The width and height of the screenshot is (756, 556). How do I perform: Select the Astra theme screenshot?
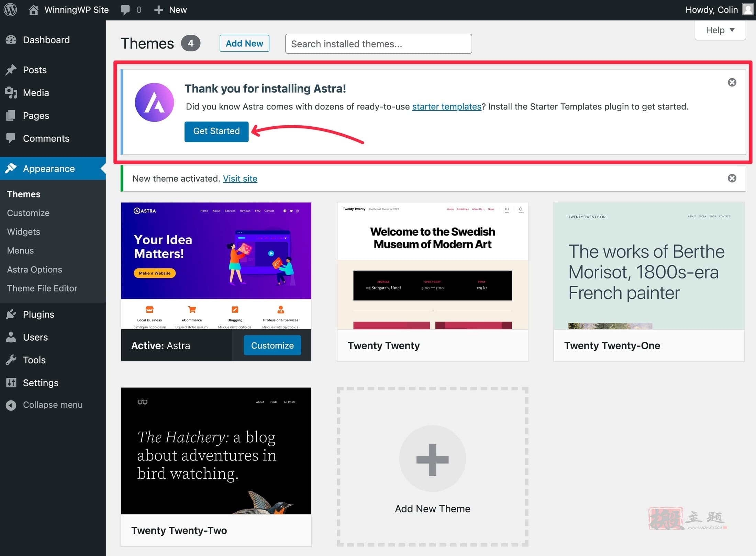click(216, 266)
